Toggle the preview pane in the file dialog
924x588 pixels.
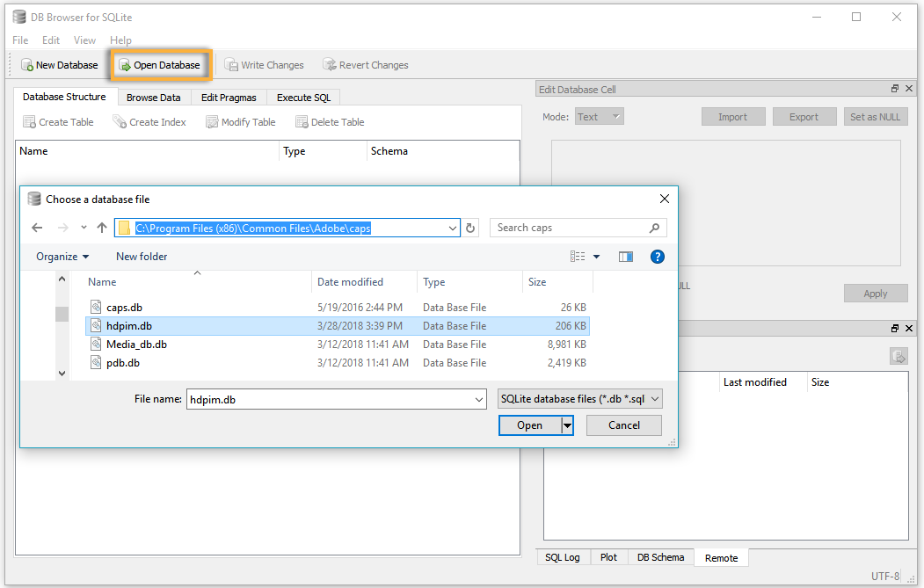[625, 256]
